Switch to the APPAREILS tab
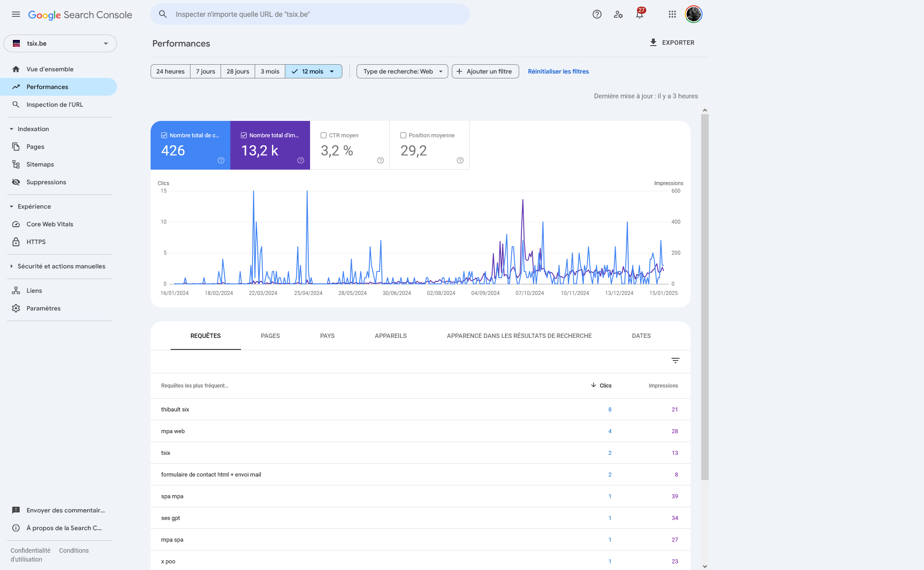Image resolution: width=924 pixels, height=570 pixels. [390, 336]
